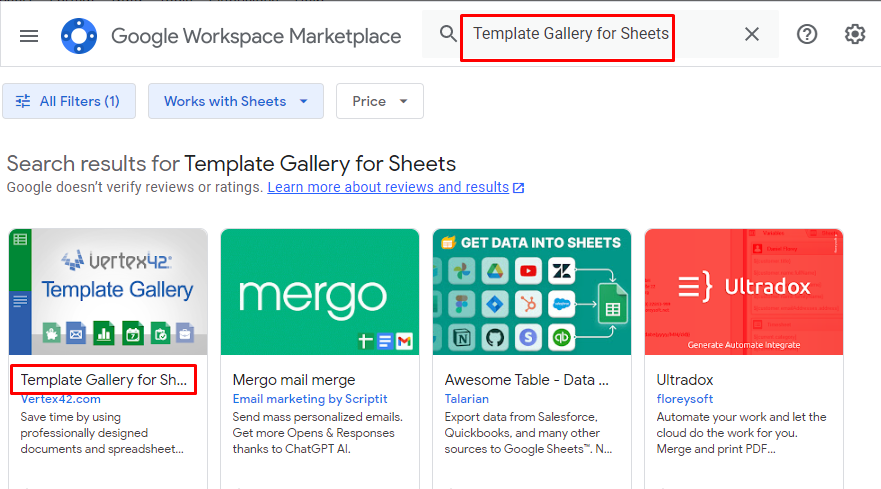Viewport: 881px width, 489px height.
Task: Click Template Gallery description about saving time
Action: [102, 433]
